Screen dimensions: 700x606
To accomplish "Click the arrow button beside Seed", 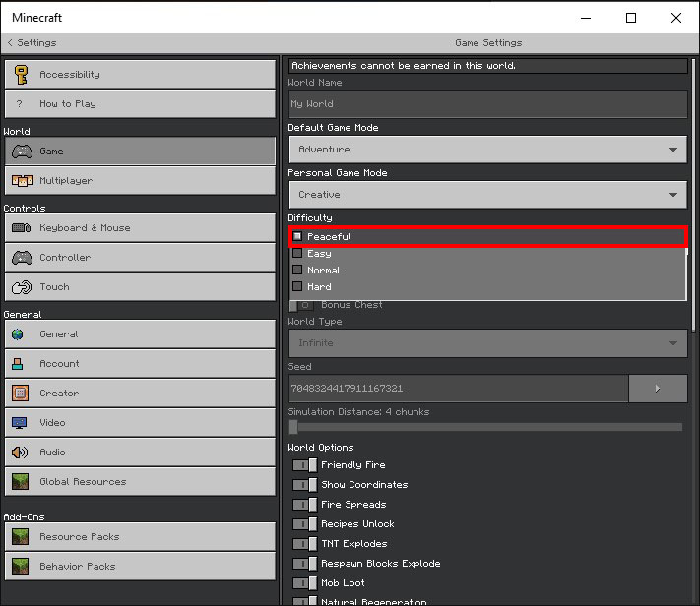I will (657, 389).
